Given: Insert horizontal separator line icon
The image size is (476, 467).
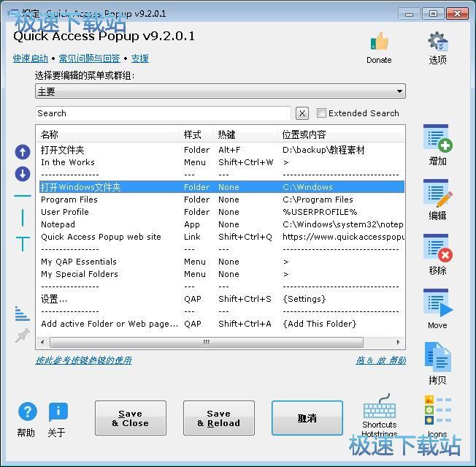Looking at the screenshot, I should [23, 196].
